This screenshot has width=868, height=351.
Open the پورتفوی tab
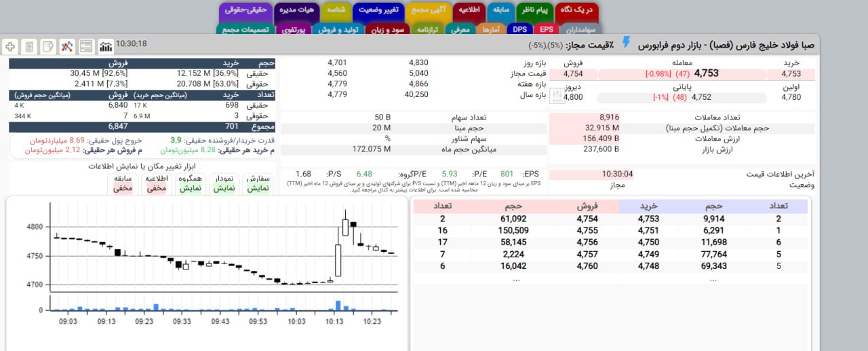(294, 29)
